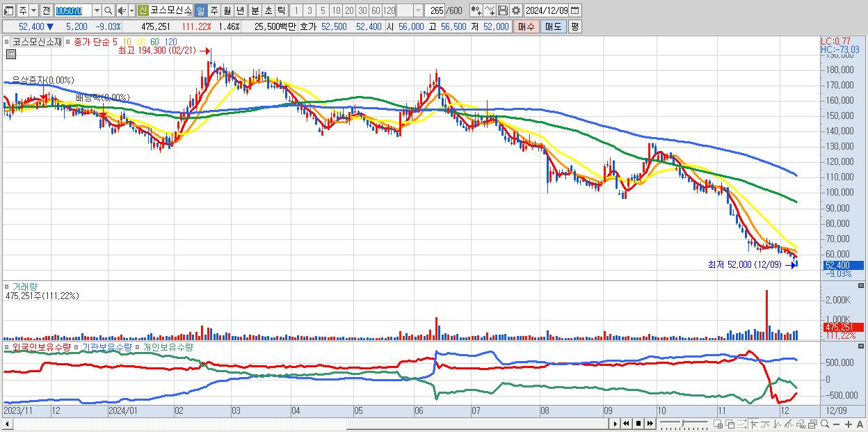The width and height of the screenshot is (868, 432).
Task: Click the 120 period preset button
Action: click(x=389, y=10)
